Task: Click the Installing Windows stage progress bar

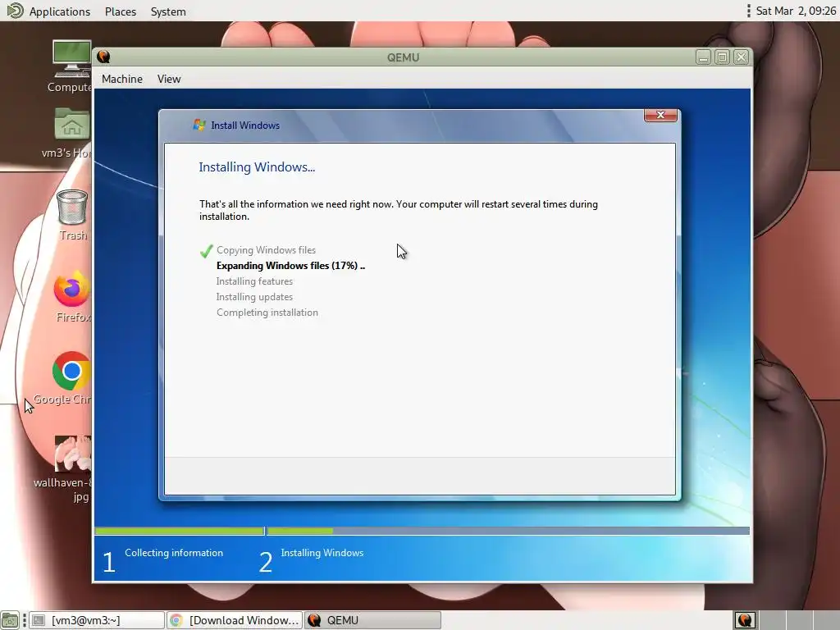Action: click(508, 531)
